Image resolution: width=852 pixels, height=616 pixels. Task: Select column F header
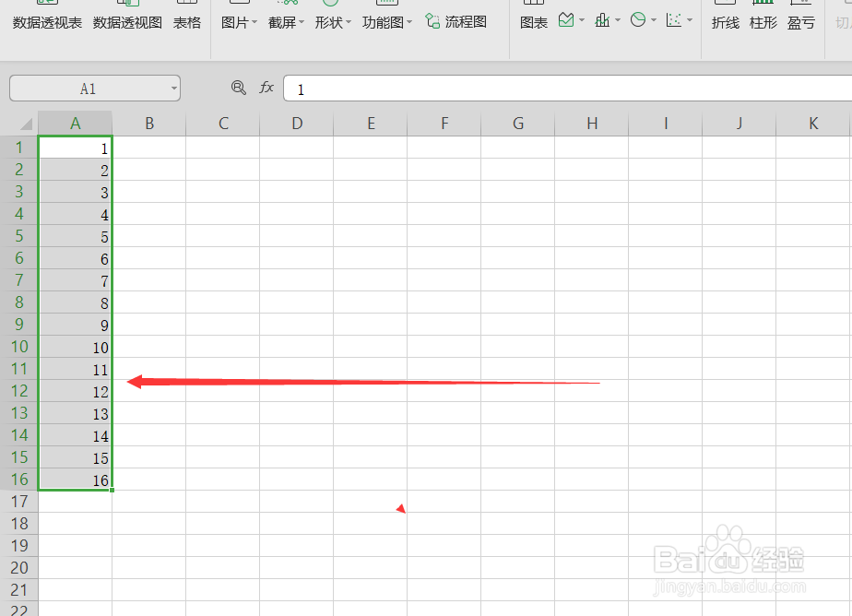point(444,124)
